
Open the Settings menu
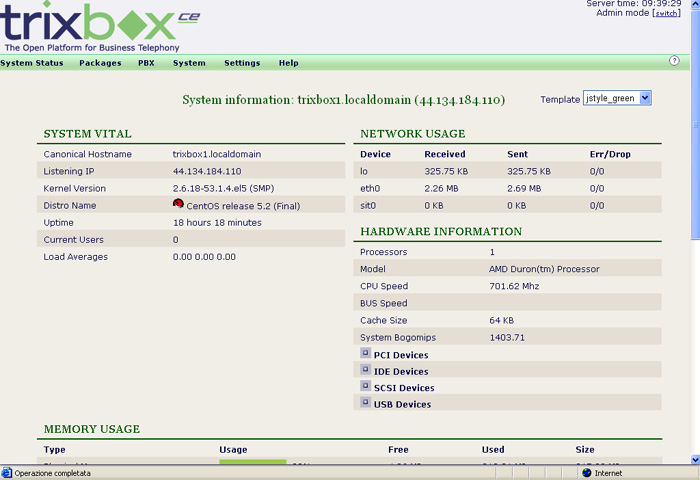242,63
